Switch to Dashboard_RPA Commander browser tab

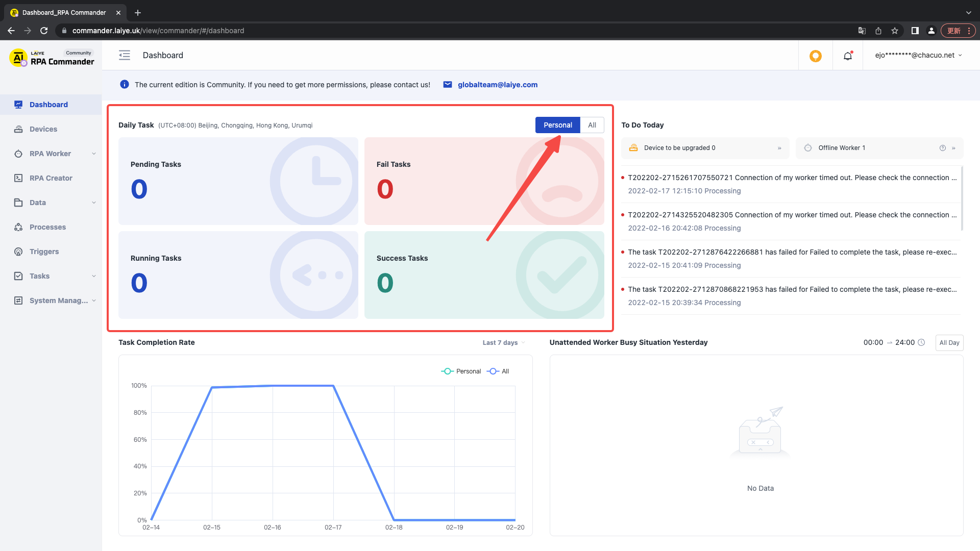pos(64,13)
